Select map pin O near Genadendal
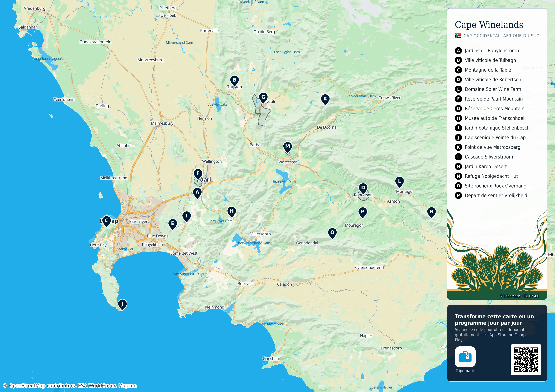The width and height of the screenshot is (555, 392). click(x=332, y=233)
